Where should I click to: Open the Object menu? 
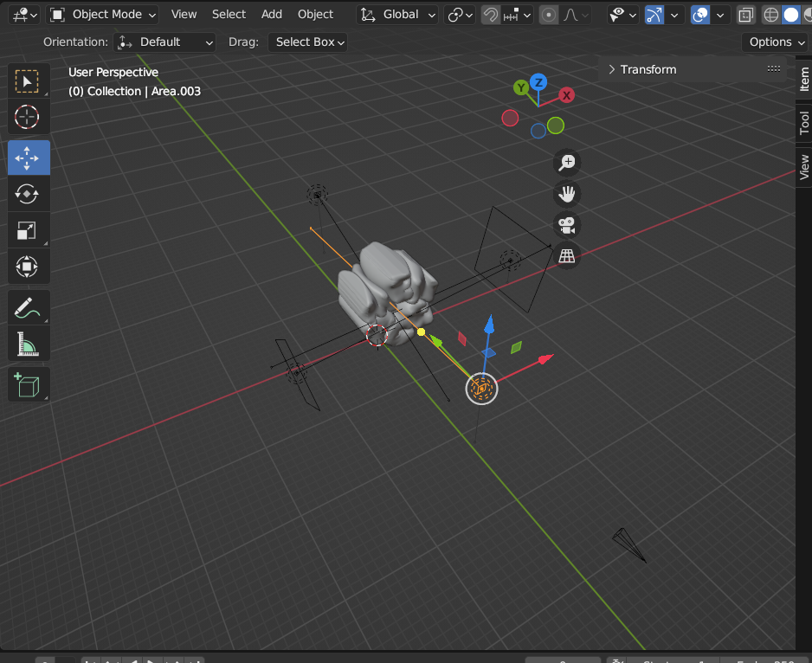315,14
